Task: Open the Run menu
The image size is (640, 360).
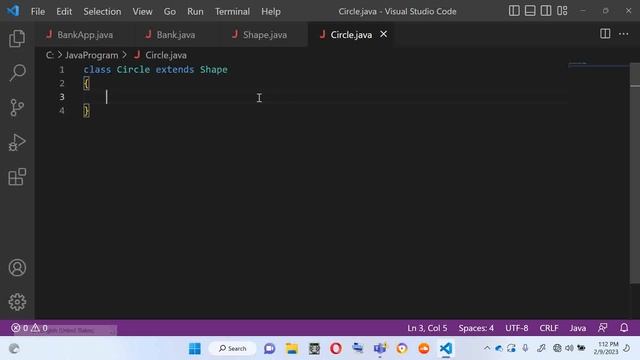Action: point(195,11)
